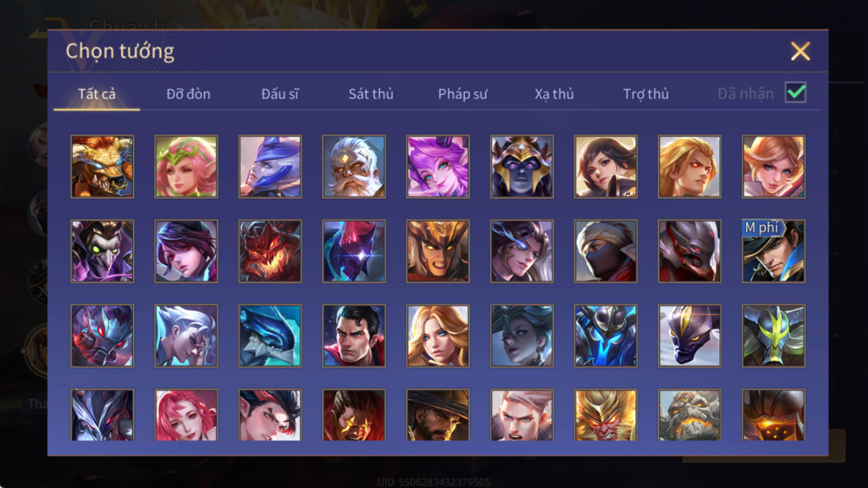Pick the masked ninja with headwrap
The width and height of the screenshot is (868, 488).
606,251
